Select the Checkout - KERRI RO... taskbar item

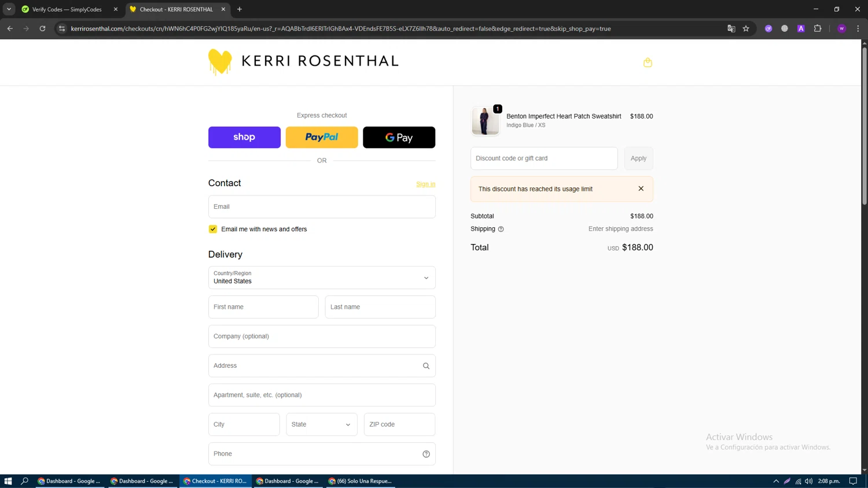pos(215,481)
